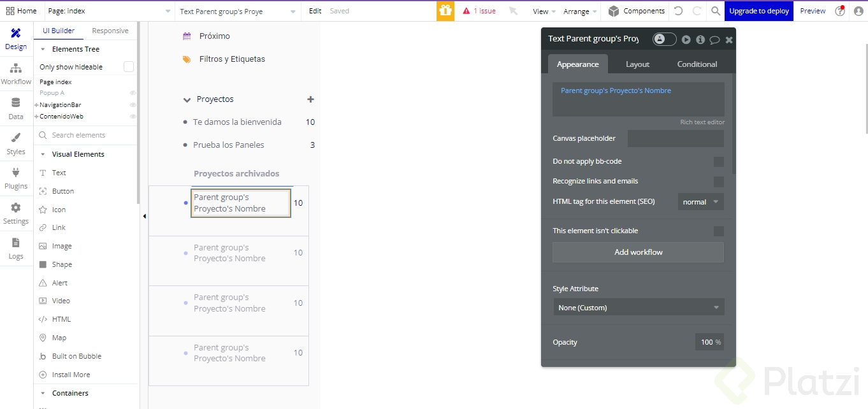Viewport: 868px width, 409px height.
Task: Open the Workflow tab in sidebar
Action: click(x=16, y=73)
